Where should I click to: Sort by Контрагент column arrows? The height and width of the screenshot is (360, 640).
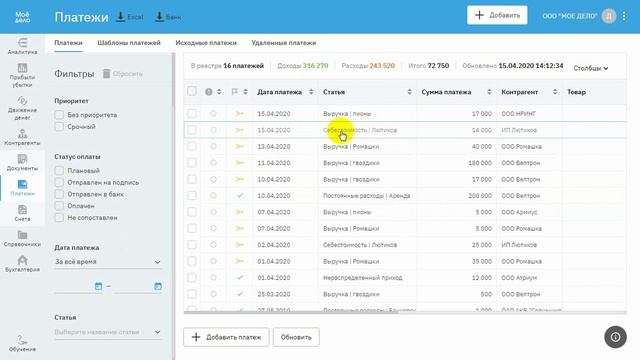[x=555, y=92]
